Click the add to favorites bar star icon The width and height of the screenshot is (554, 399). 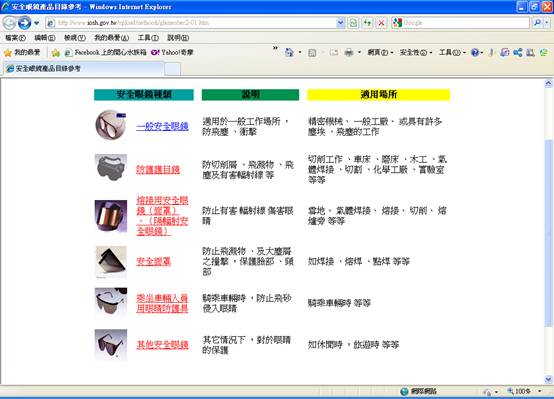(x=55, y=53)
